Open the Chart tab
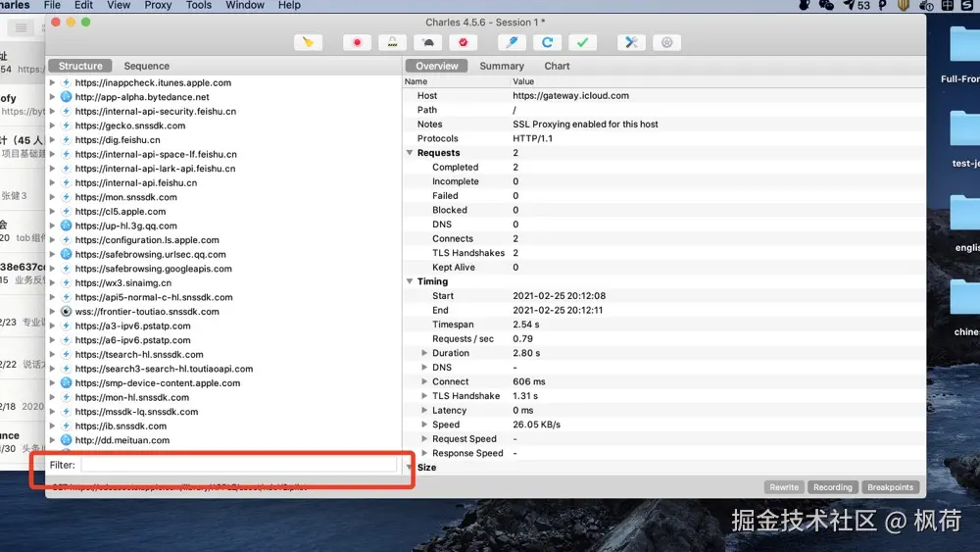Screen dimensions: 980x552 tap(557, 66)
